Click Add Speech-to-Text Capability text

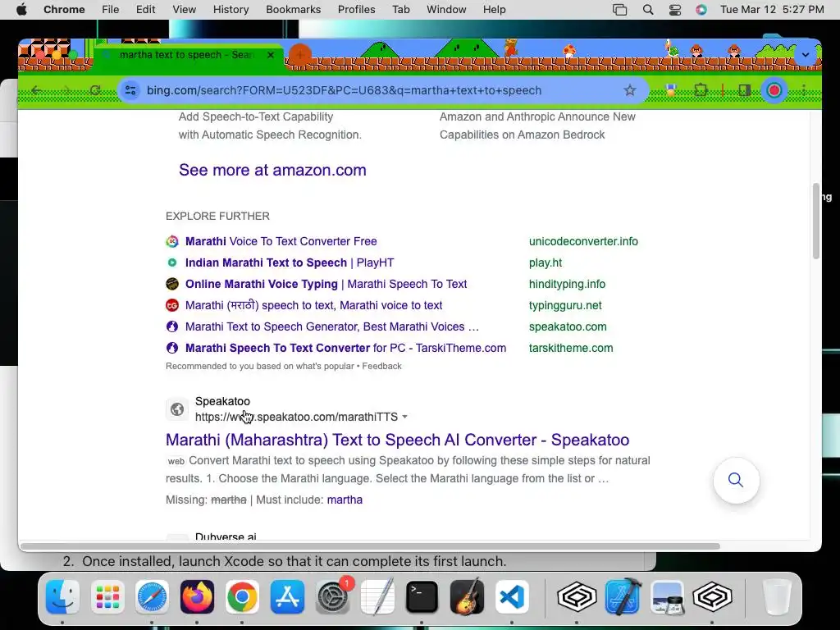256,116
